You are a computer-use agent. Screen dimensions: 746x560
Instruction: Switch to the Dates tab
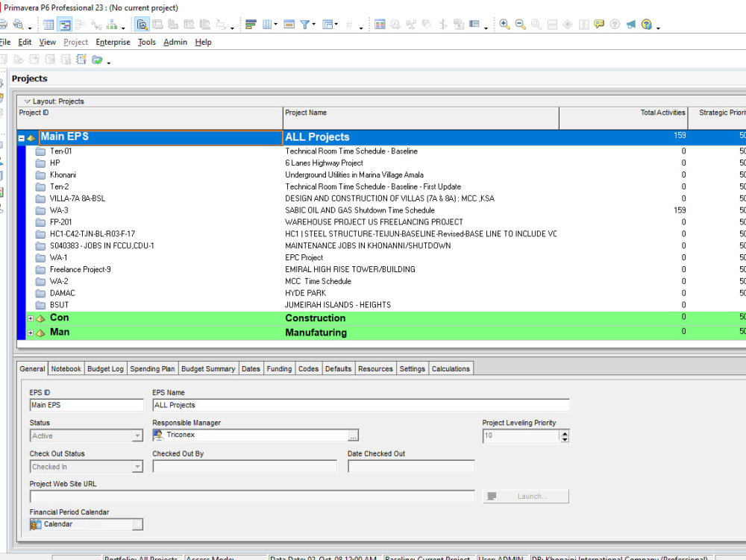[x=251, y=369]
